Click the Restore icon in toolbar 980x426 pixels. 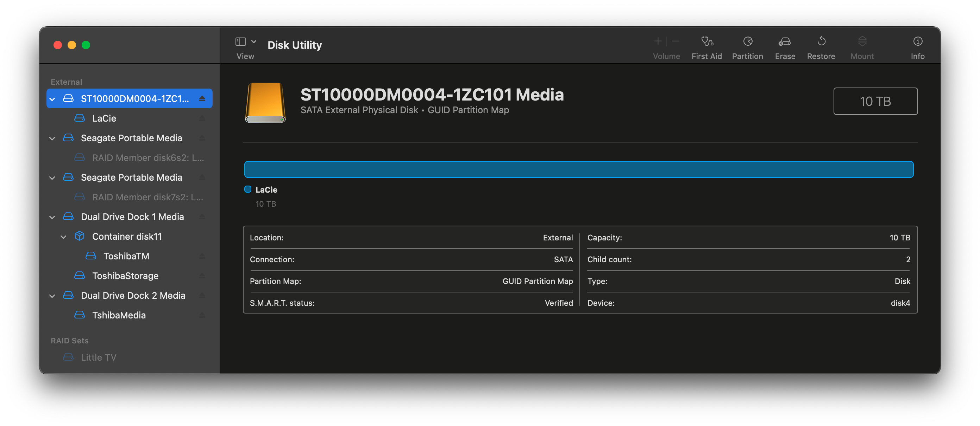(x=821, y=41)
